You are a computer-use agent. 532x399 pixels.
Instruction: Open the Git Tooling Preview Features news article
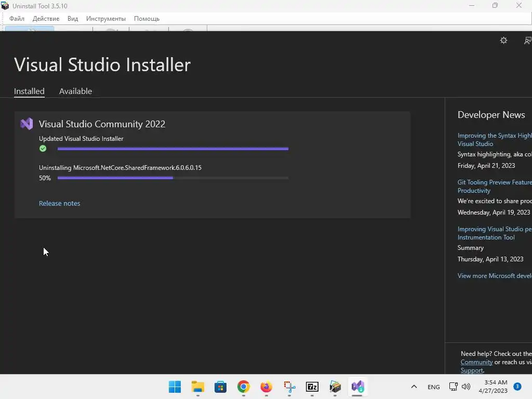(x=495, y=187)
